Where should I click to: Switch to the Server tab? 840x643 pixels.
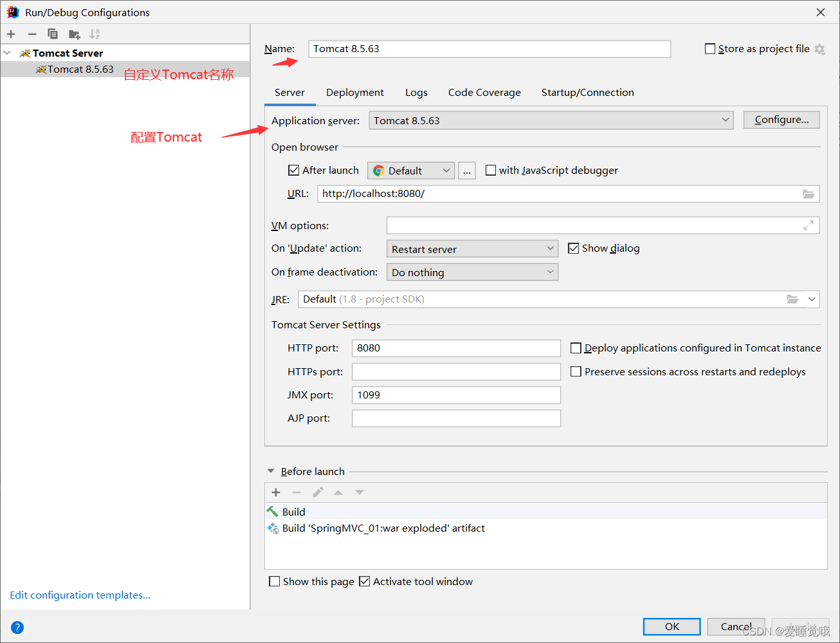(x=289, y=93)
